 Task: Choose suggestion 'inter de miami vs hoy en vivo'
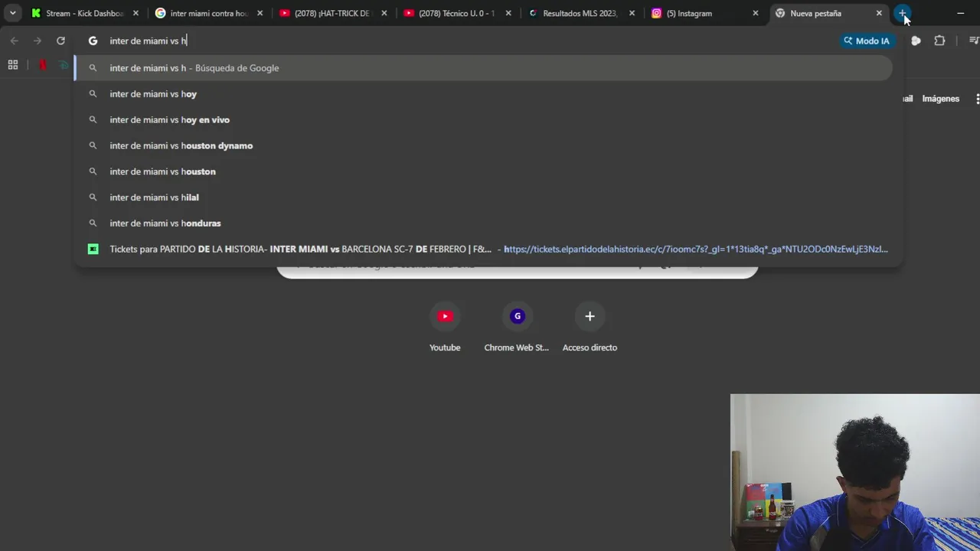[x=483, y=119]
